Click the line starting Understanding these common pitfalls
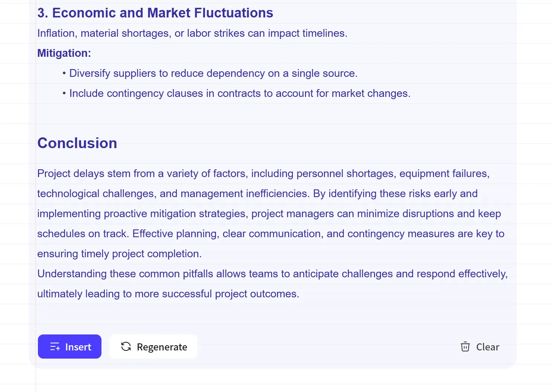The height and width of the screenshot is (392, 553). point(272,274)
